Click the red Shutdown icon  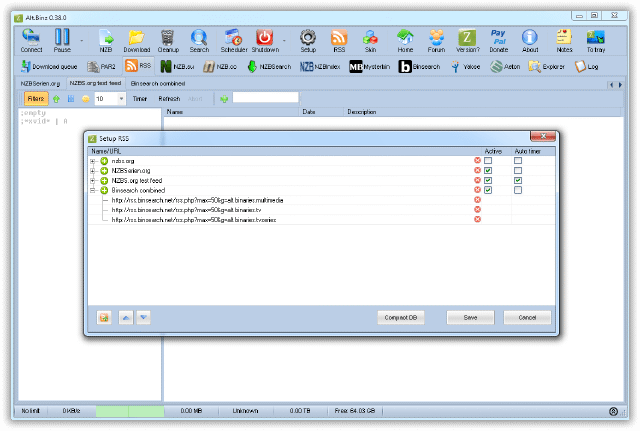[x=265, y=41]
